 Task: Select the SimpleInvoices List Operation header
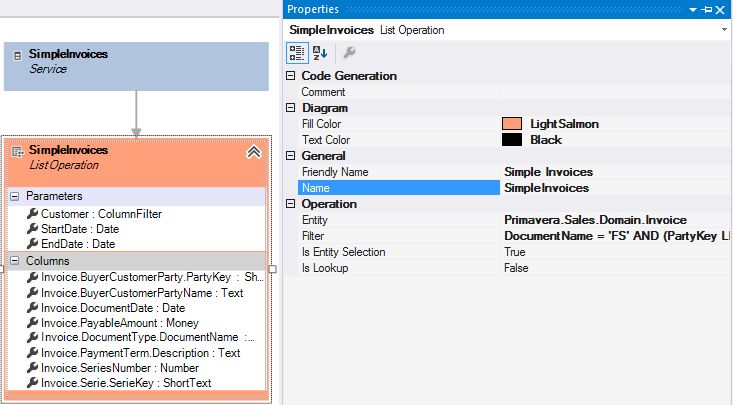click(137, 163)
